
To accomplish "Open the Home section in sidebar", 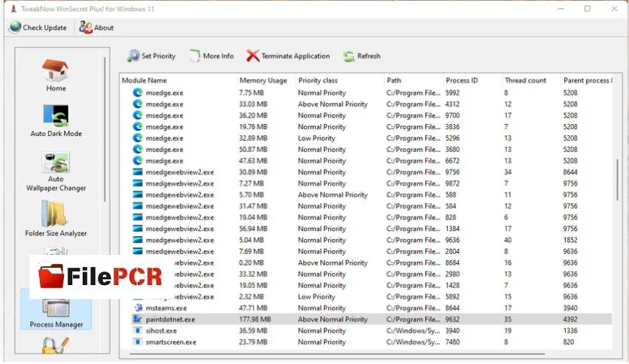I will [x=56, y=75].
